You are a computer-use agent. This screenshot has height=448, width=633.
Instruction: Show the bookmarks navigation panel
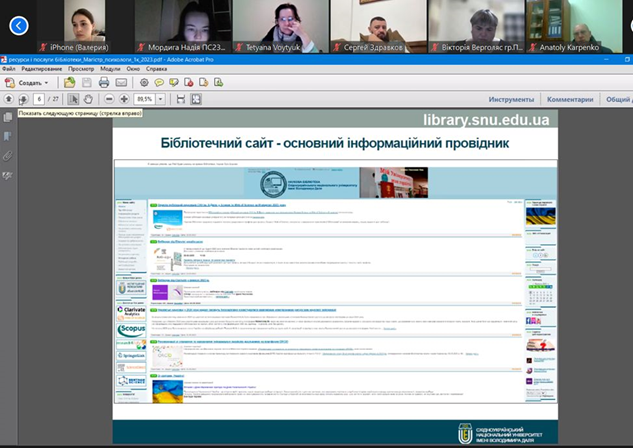point(8,137)
